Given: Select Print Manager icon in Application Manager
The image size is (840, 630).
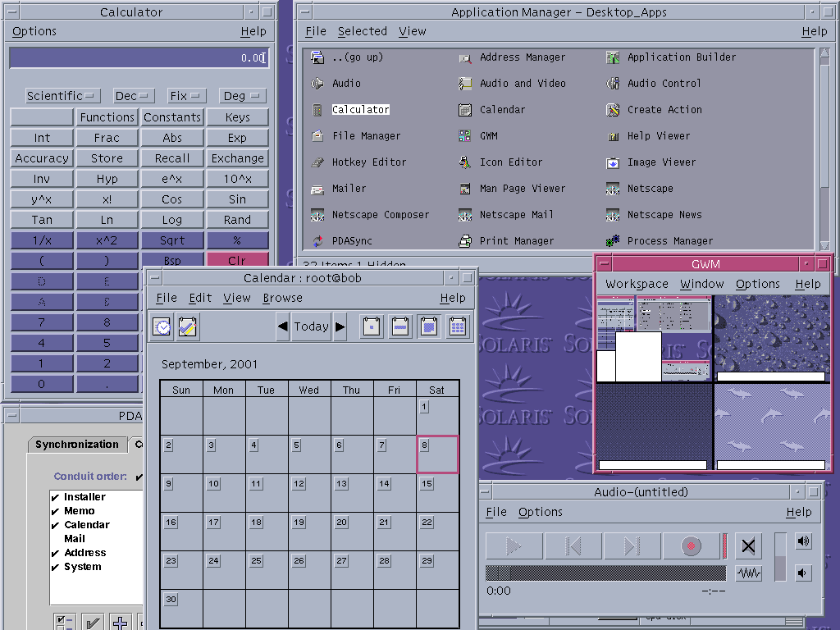Looking at the screenshot, I should coord(465,241).
